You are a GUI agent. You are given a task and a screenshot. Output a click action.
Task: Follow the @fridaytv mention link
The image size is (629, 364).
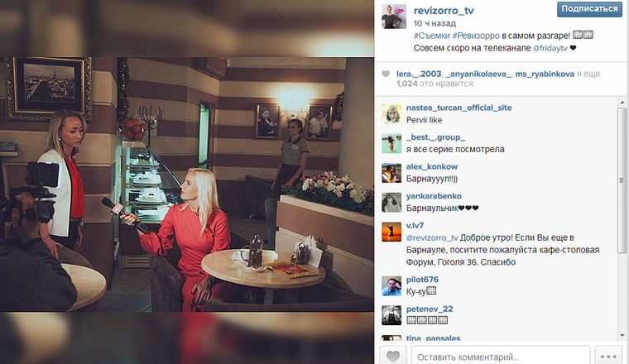click(550, 48)
